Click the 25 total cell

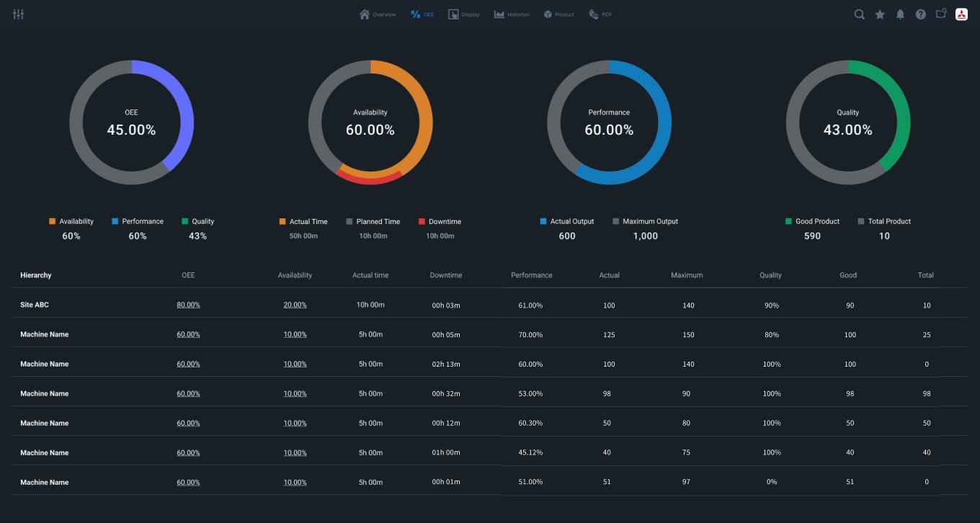[x=927, y=335]
